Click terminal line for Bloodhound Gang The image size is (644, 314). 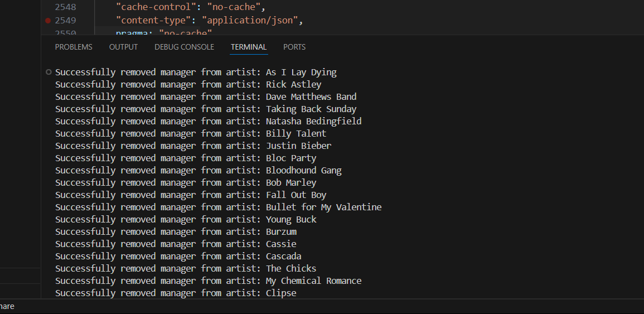[198, 171]
